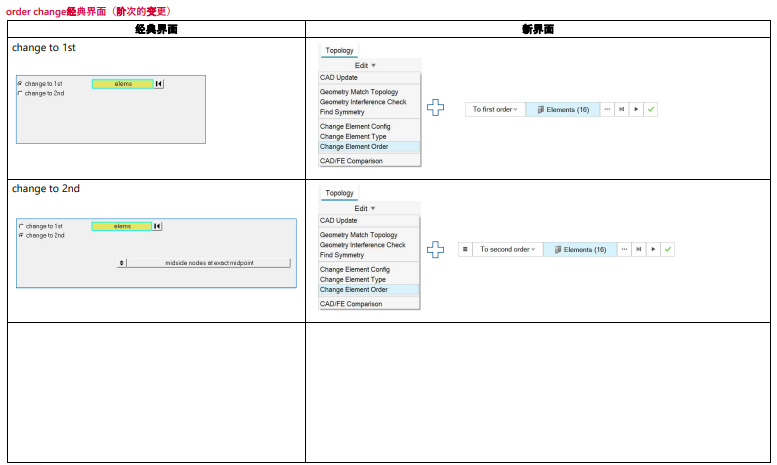Image resolution: width=777 pixels, height=465 pixels.
Task: Click the yellow elems selector in the bottom panel
Action: tap(122, 227)
